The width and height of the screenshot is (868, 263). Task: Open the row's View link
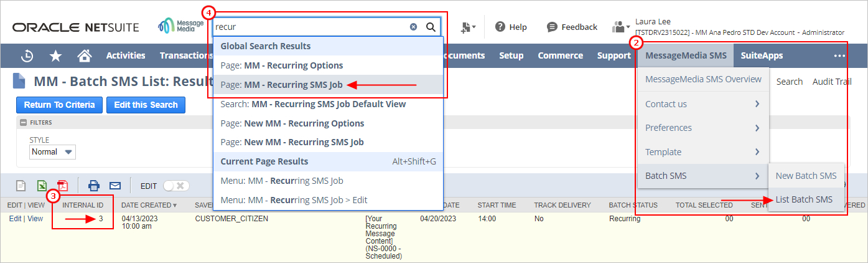(35, 219)
